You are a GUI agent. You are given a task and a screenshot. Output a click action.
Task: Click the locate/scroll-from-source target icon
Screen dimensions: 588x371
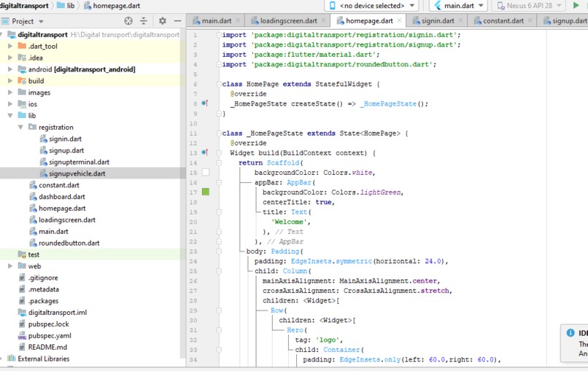128,21
